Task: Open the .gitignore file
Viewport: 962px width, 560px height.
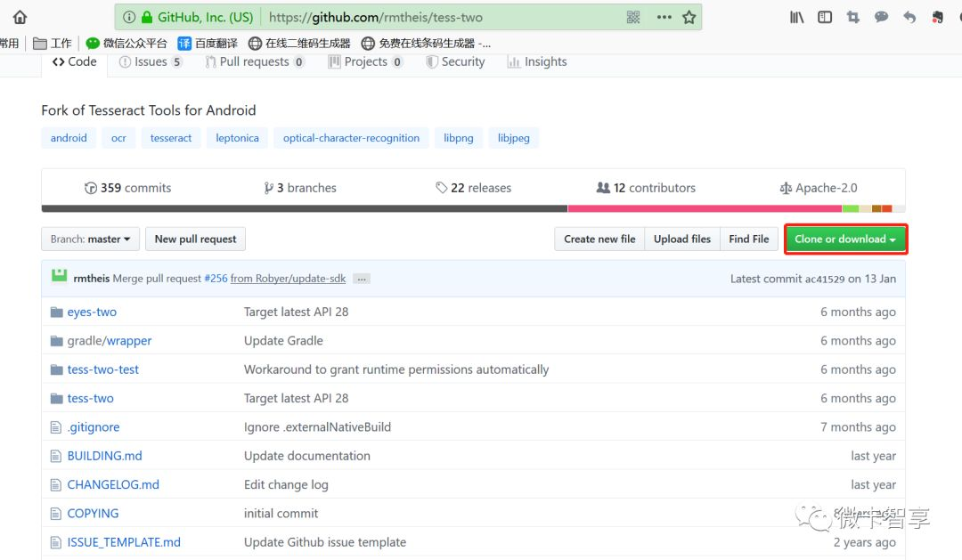Action: 94,427
